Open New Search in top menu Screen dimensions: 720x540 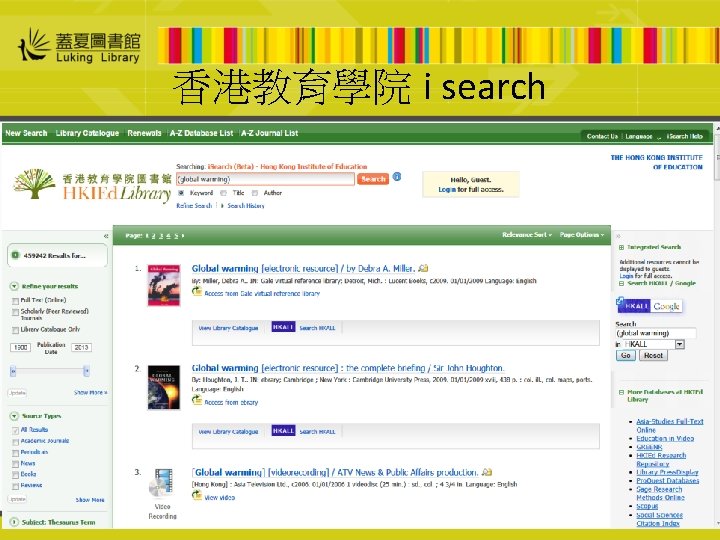click(x=26, y=133)
